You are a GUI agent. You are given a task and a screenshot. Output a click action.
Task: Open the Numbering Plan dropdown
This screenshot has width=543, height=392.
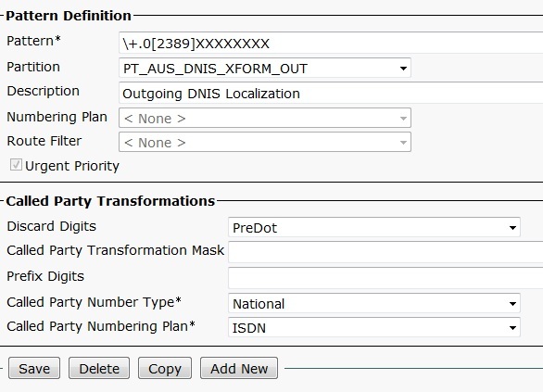pyautogui.click(x=265, y=118)
